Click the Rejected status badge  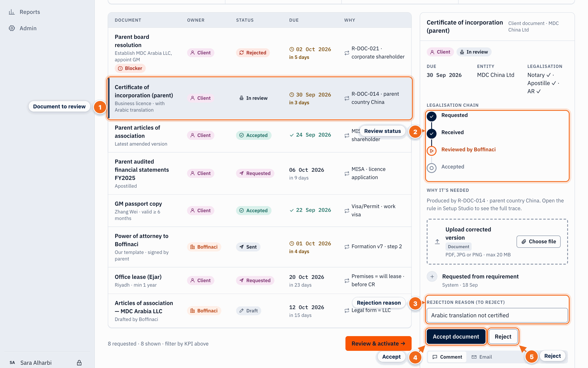(253, 53)
